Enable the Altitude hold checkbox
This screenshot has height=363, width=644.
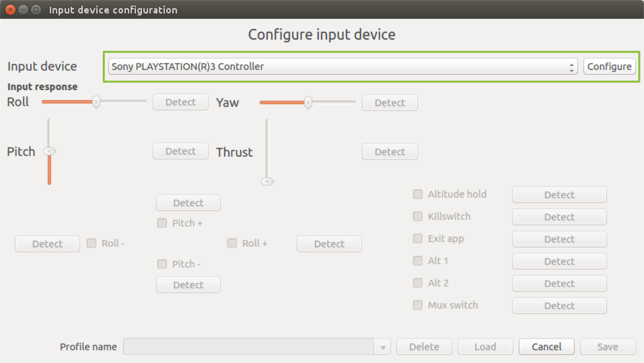point(417,194)
